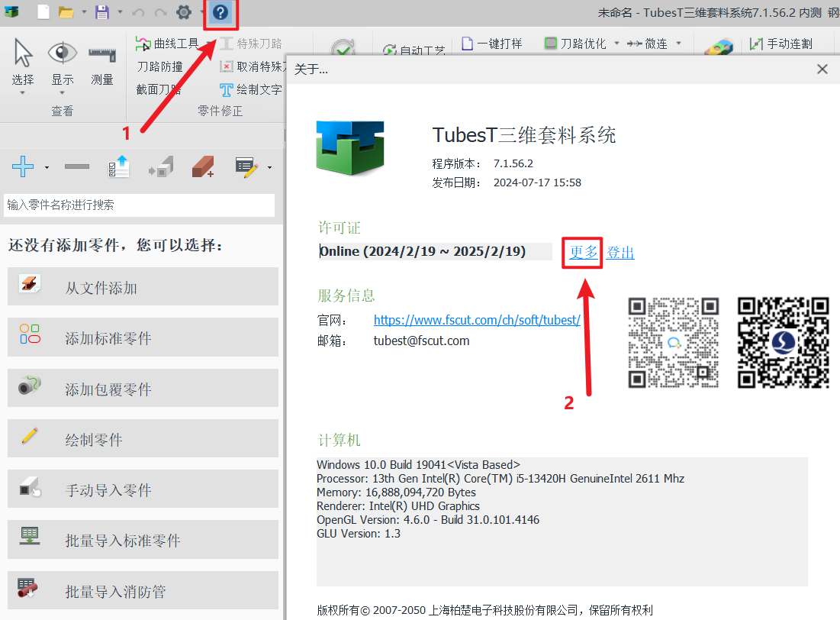Screen dimensions: 840x620
Task: Click the part name search input field
Action: click(x=140, y=205)
